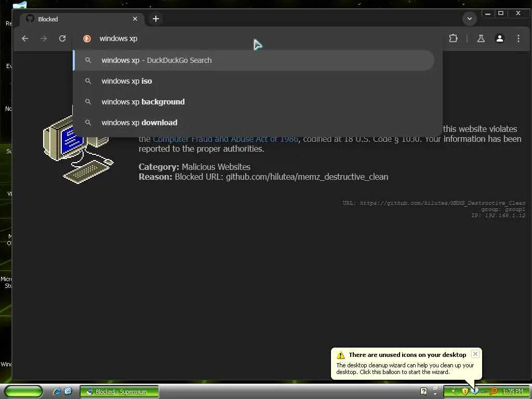Click 'Blocked - Supermium' taskbar button
Screen dimensions: 532x399
[119, 392]
